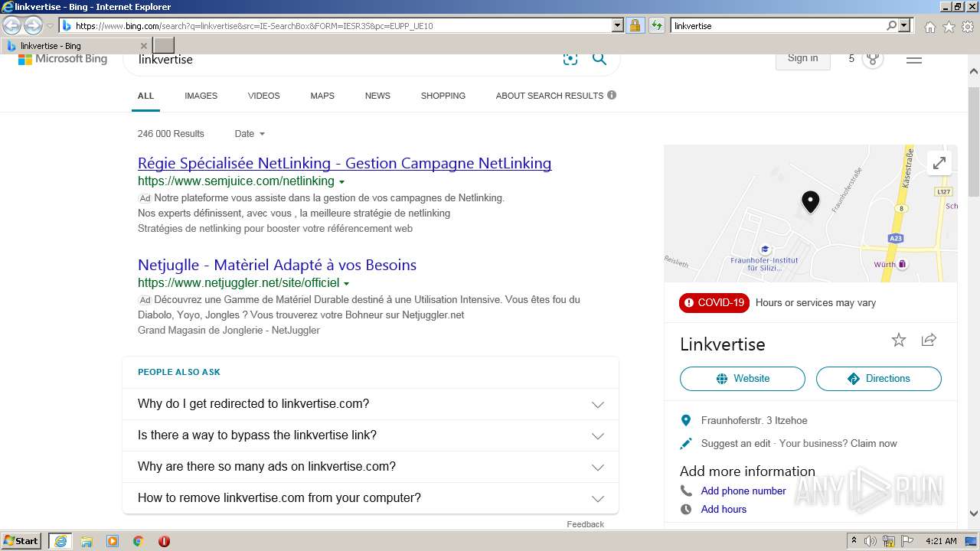The image size is (980, 551).
Task: Select the ALL results tab
Action: click(145, 96)
